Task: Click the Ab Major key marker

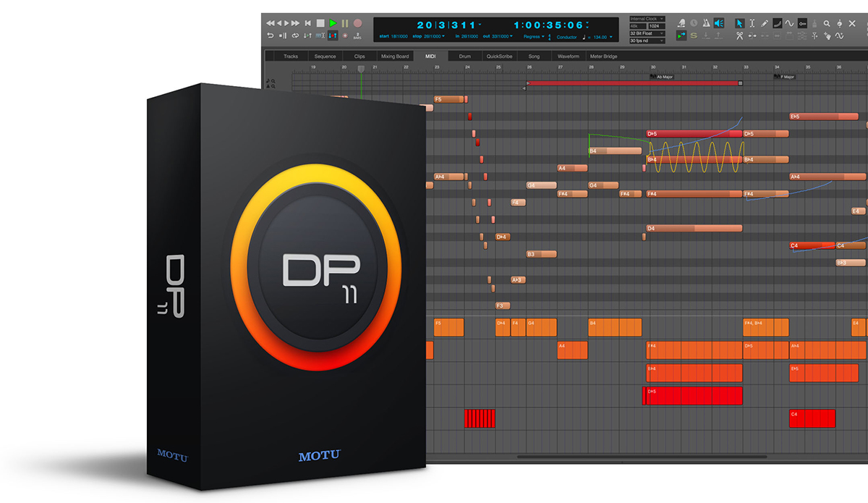Action: pyautogui.click(x=663, y=76)
